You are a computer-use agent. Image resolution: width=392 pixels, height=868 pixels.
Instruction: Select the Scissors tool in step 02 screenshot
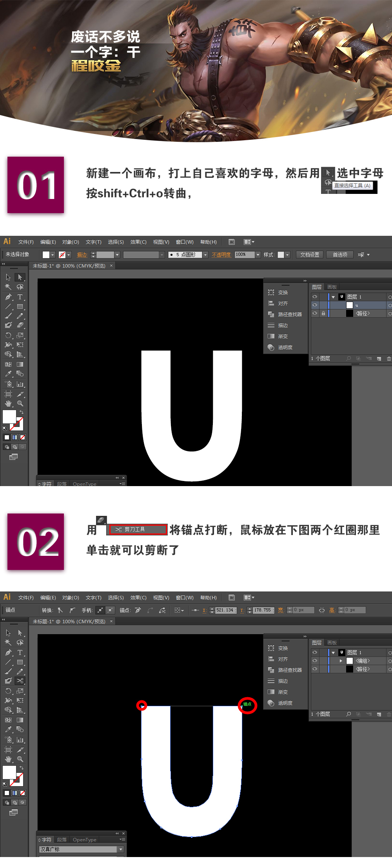point(20,681)
